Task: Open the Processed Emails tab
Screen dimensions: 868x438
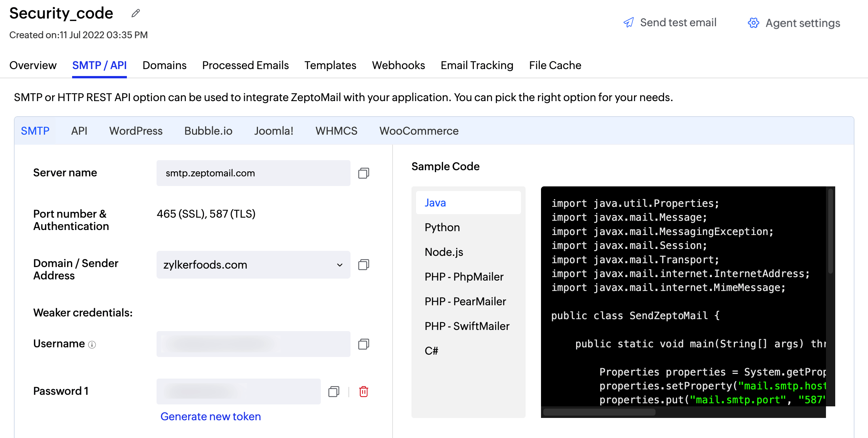Action: click(245, 65)
